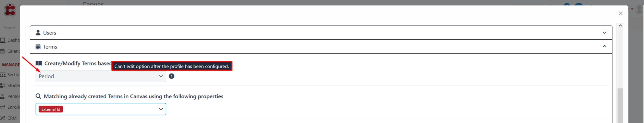Select the External Id tag

[51, 109]
